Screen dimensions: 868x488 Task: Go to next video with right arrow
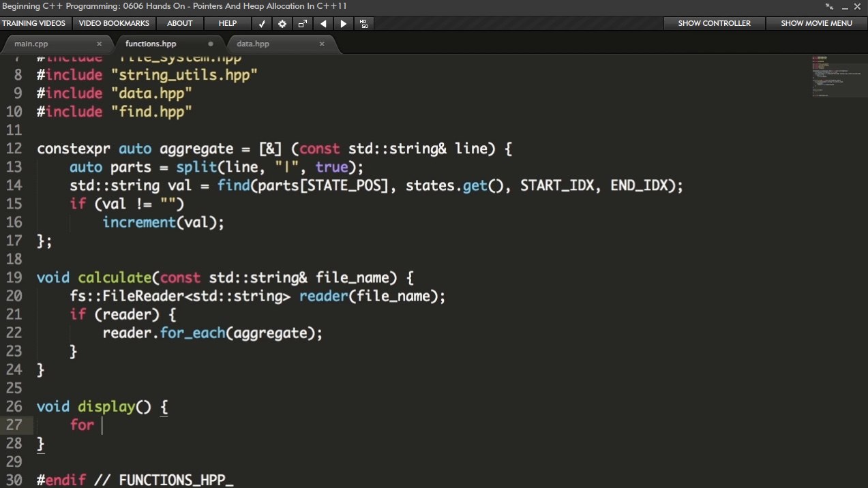click(x=343, y=23)
